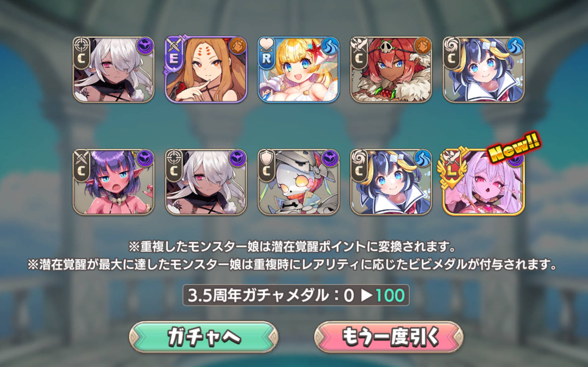Select the red-haired skull headband character card
This screenshot has height=367, width=588.
pyautogui.click(x=391, y=69)
